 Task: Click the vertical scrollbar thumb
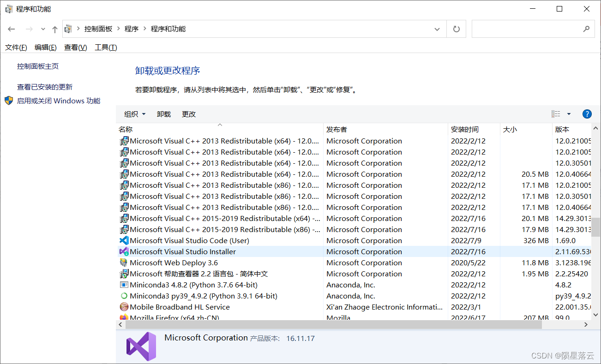click(596, 227)
